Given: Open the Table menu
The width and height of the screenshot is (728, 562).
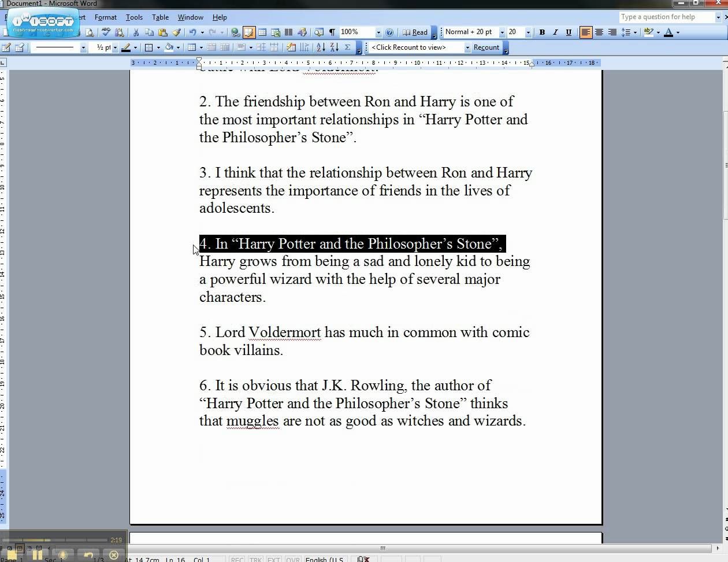Looking at the screenshot, I should pyautogui.click(x=160, y=17).
